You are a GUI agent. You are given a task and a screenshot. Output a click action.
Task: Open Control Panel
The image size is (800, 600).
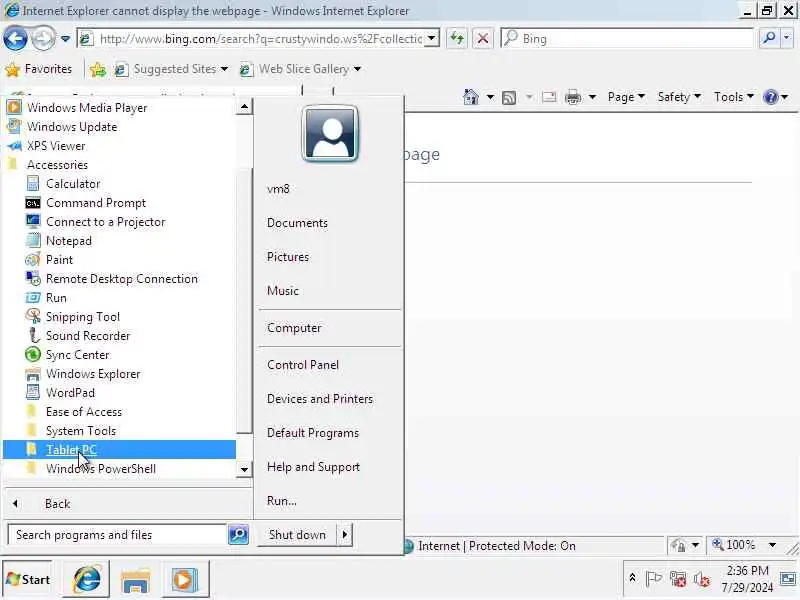point(303,365)
